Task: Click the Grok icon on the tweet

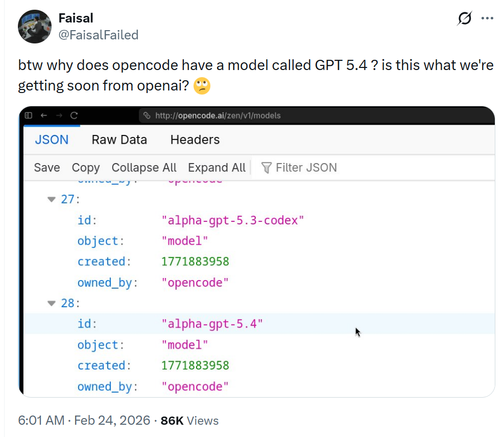Action: [464, 19]
